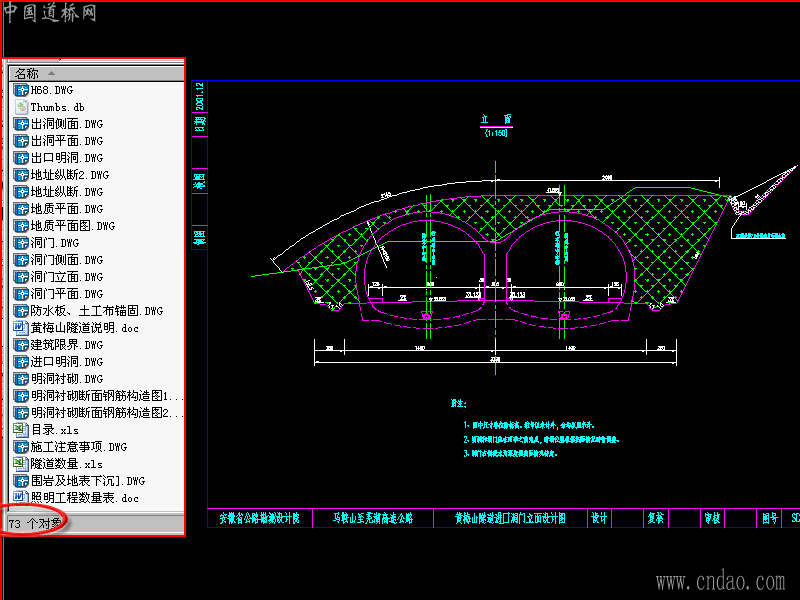The width and height of the screenshot is (800, 600).
Task: Click the 名称 column sort arrow
Action: (x=51, y=73)
